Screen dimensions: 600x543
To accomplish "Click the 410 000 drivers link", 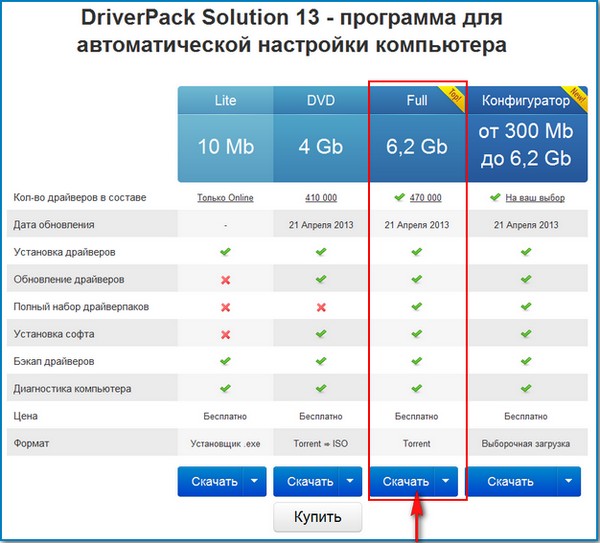I will point(321,198).
